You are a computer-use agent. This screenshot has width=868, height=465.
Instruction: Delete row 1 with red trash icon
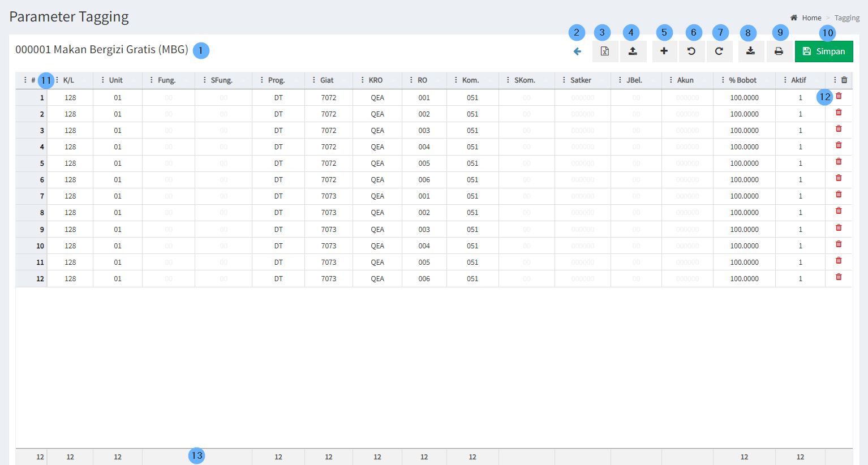839,96
